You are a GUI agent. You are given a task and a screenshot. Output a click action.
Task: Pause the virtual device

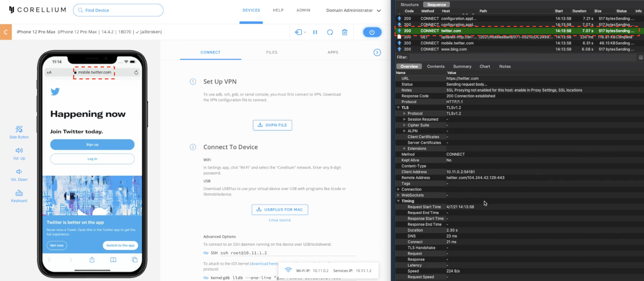(315, 32)
